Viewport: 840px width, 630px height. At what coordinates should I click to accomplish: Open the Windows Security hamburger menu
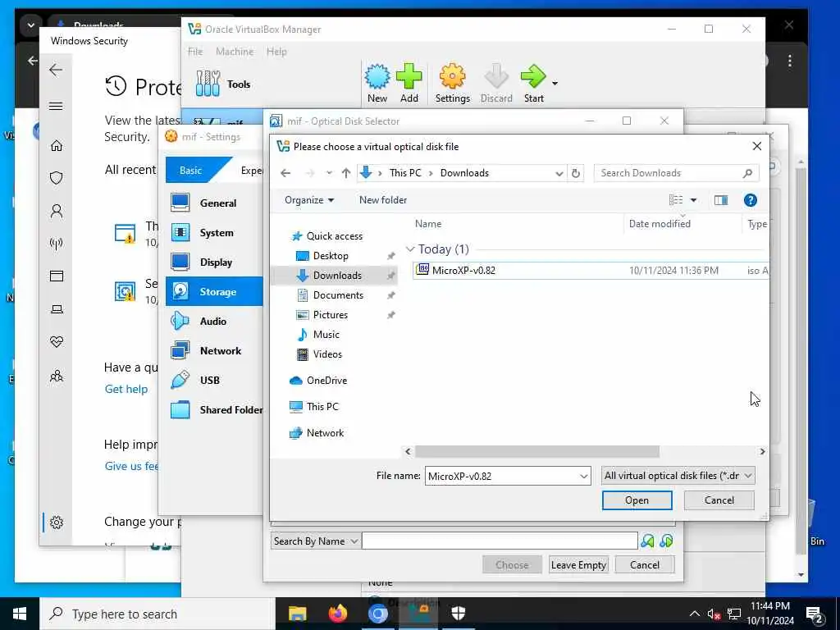pyautogui.click(x=56, y=106)
